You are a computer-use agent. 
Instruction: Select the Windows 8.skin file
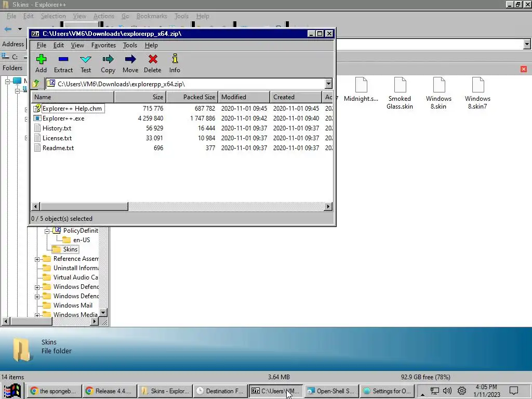[438, 94]
